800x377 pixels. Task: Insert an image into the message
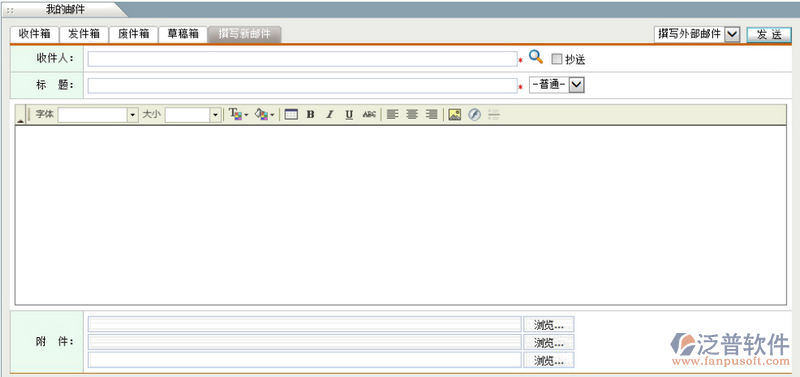(x=455, y=115)
